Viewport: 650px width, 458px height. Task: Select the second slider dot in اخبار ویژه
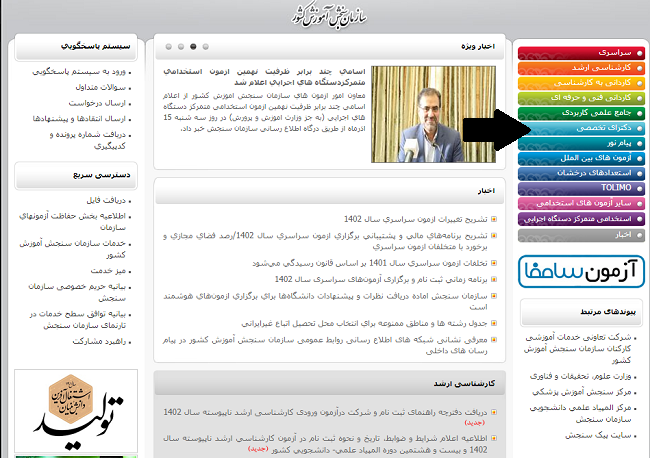[181, 46]
